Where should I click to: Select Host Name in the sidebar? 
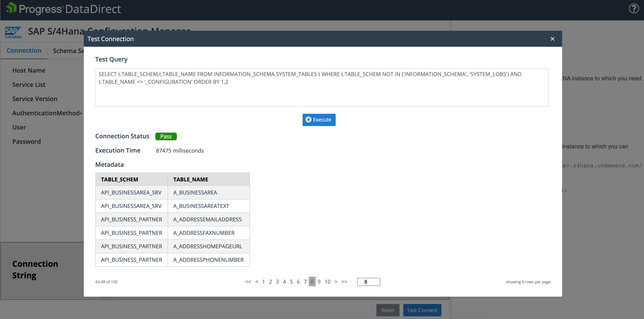click(29, 70)
